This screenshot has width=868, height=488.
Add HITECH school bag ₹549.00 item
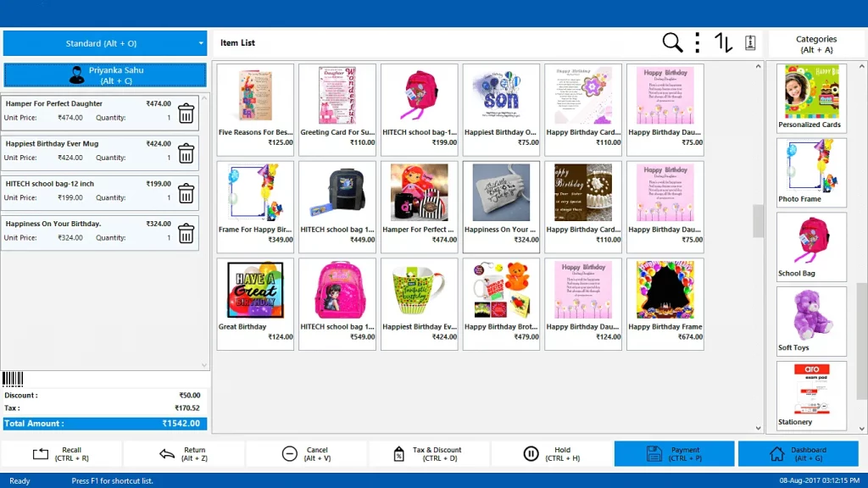point(337,304)
